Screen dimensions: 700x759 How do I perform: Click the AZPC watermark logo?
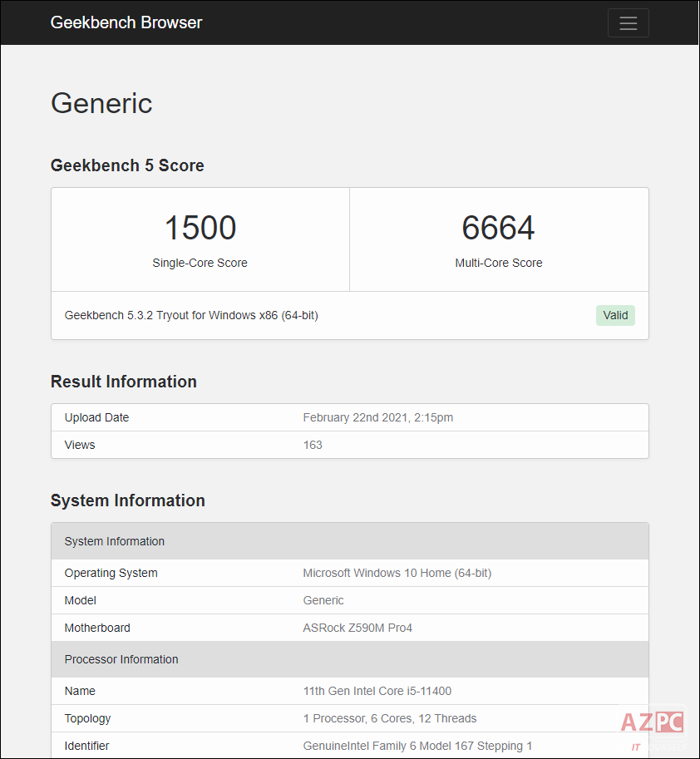652,725
